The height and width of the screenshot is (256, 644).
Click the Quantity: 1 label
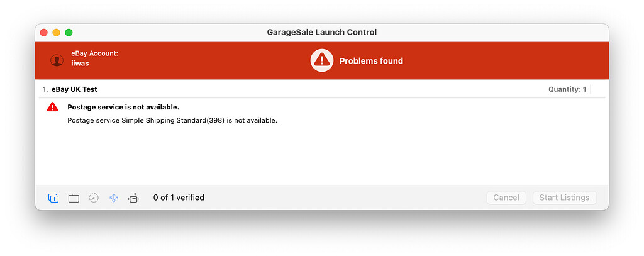(567, 89)
